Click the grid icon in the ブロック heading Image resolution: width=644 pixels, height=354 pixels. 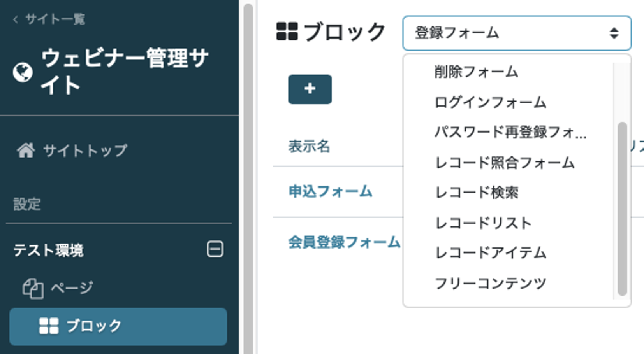pos(287,32)
